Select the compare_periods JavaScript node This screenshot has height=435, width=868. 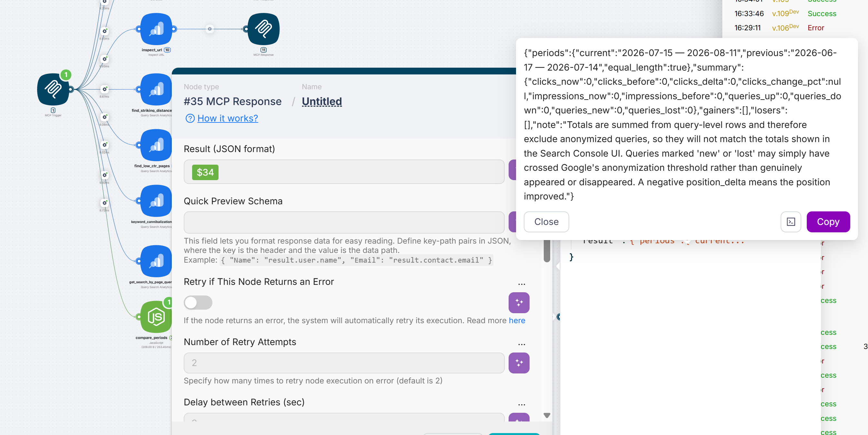[x=156, y=317]
